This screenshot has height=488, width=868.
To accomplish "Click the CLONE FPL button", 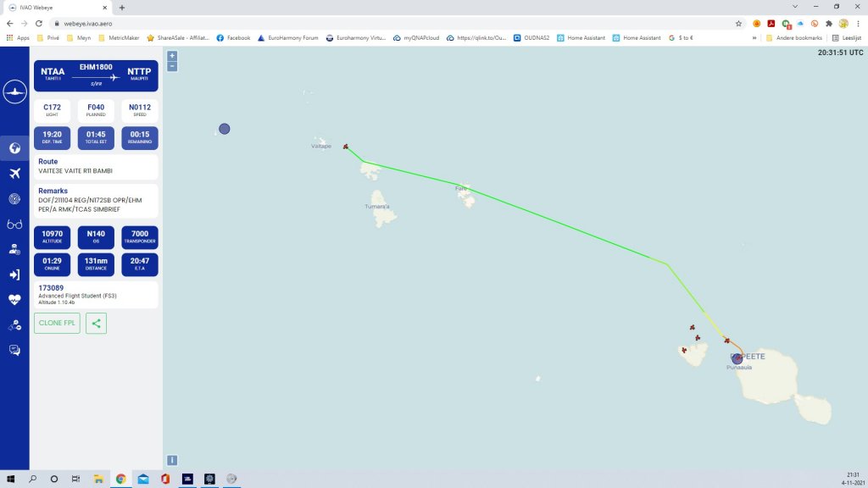I will point(57,323).
